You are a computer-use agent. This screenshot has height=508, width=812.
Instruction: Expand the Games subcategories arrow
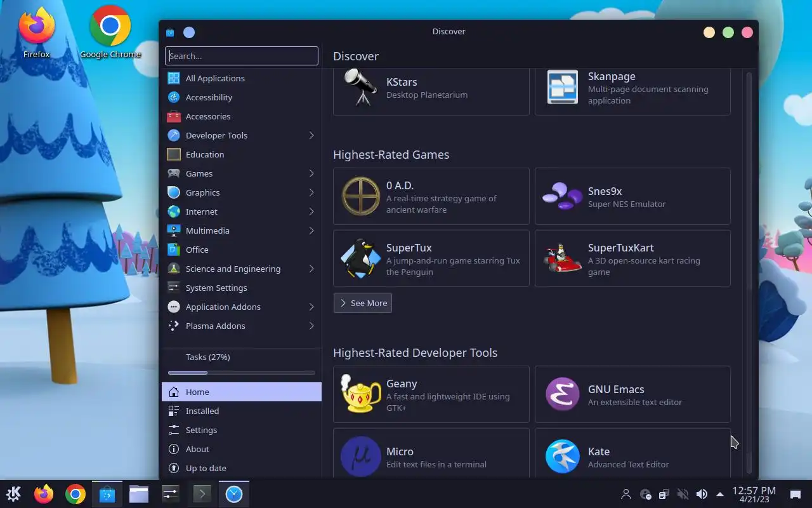tap(311, 173)
